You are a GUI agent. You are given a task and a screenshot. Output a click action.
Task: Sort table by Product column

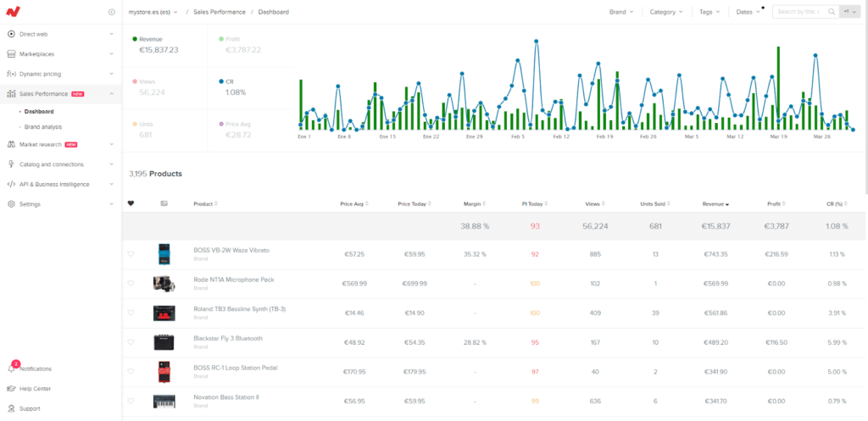pos(206,204)
